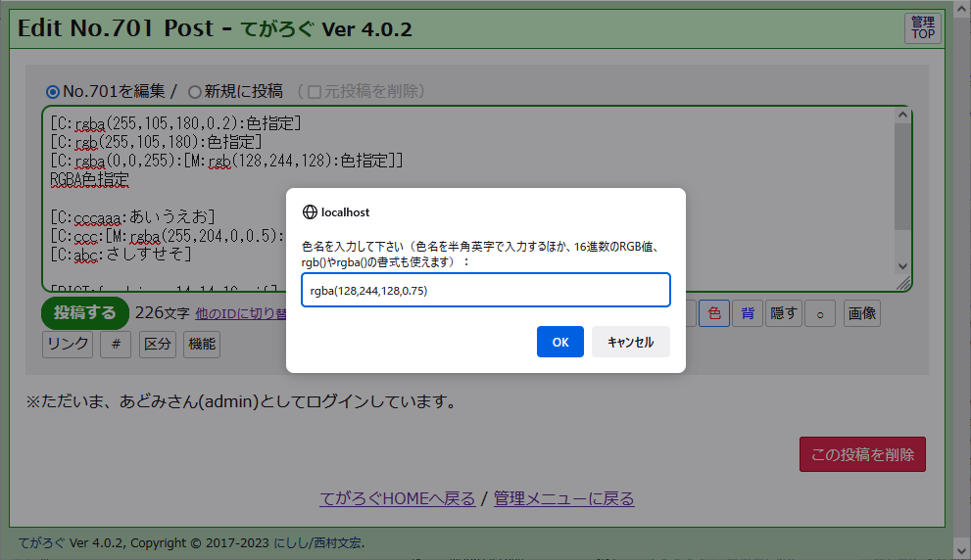Click the てがろぐ title link in header
Image resolution: width=971 pixels, height=560 pixels.
[x=277, y=29]
